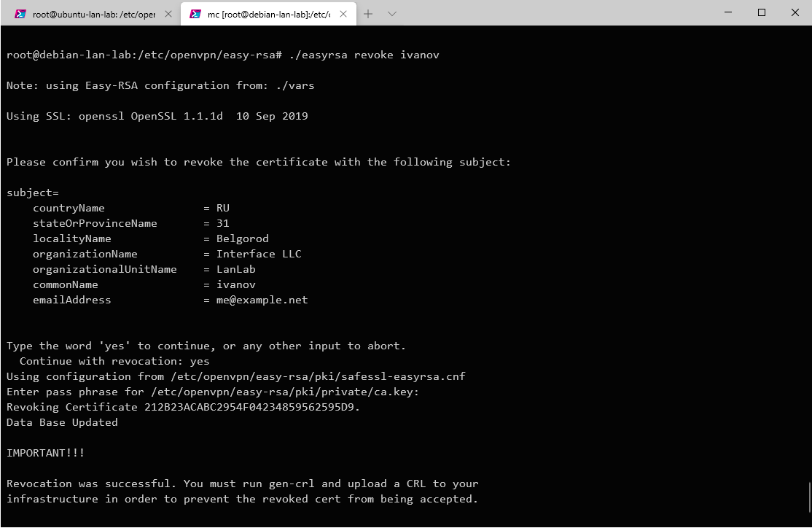The image size is (812, 528).
Task: Click the organizationName value 'Interface LLC'
Action: pyautogui.click(x=259, y=254)
